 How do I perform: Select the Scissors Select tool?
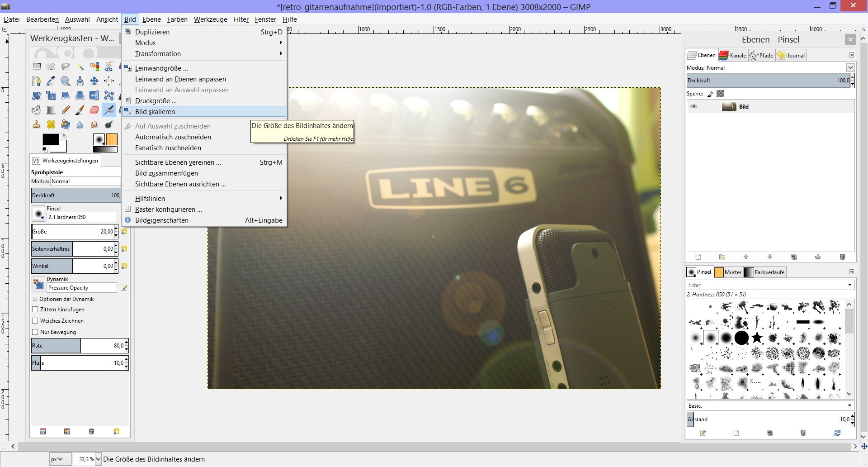[109, 67]
